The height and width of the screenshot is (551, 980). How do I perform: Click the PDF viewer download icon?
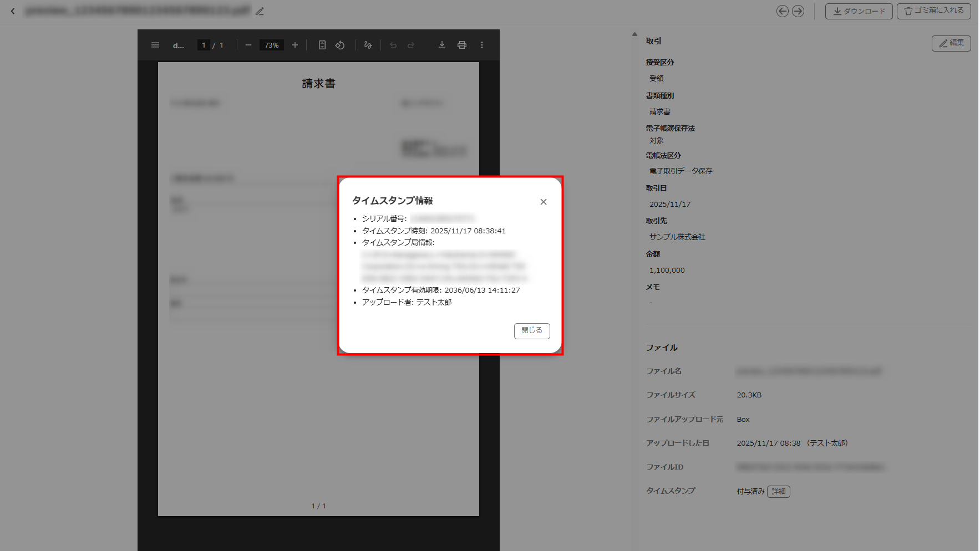tap(442, 45)
